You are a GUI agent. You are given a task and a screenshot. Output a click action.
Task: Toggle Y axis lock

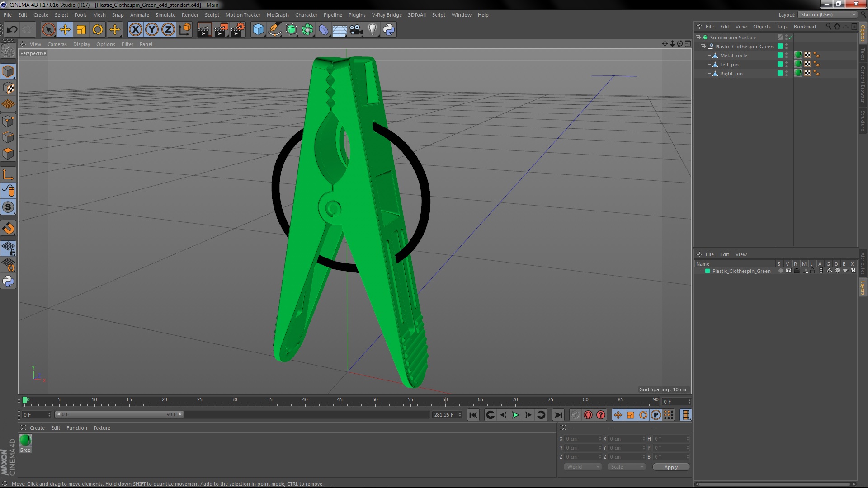coord(152,30)
